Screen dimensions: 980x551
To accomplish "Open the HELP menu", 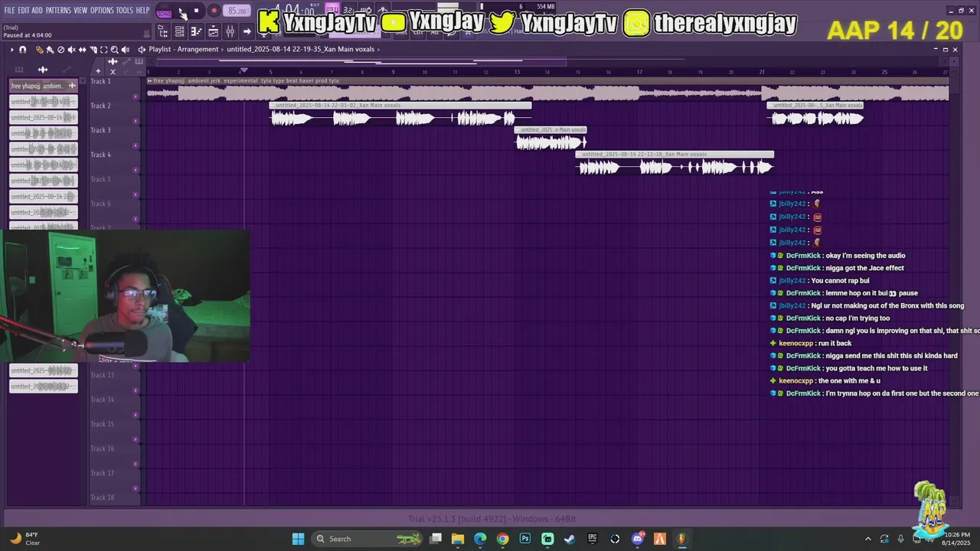I will click(143, 10).
